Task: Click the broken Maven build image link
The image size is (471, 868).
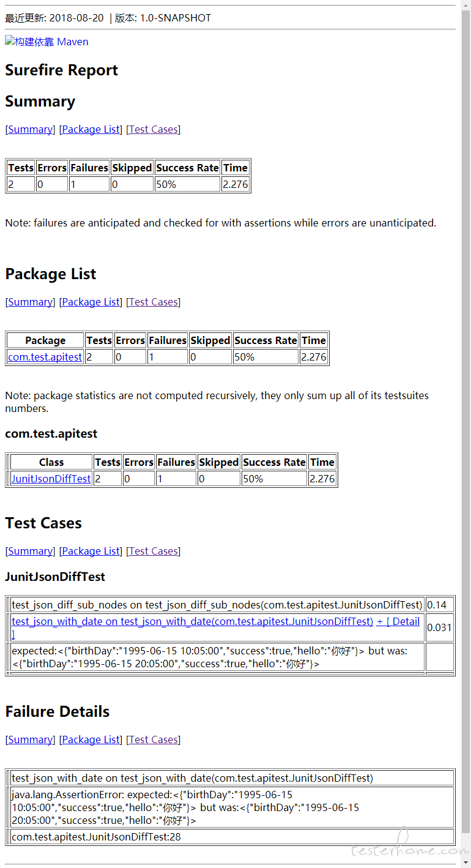Action: click(x=46, y=42)
